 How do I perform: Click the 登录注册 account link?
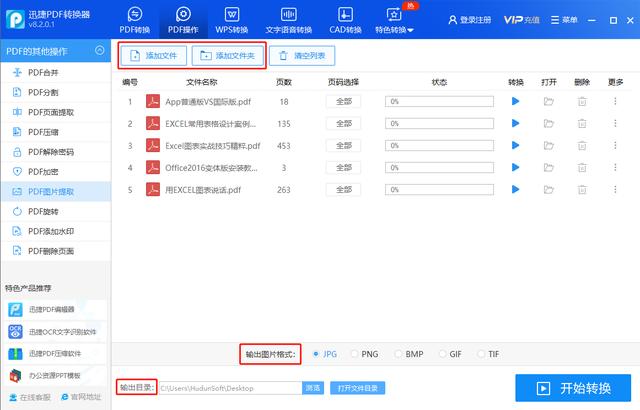469,20
